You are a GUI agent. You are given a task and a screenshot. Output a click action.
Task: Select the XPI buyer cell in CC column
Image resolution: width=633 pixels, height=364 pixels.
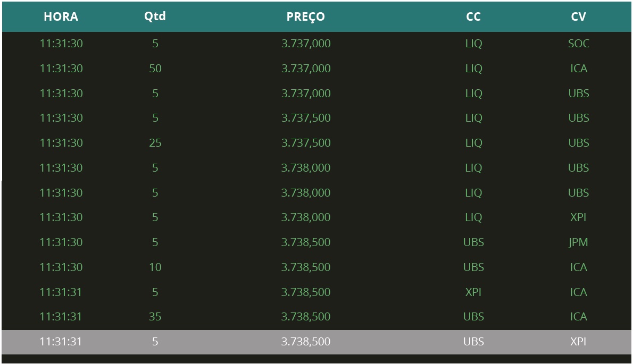[x=473, y=292]
